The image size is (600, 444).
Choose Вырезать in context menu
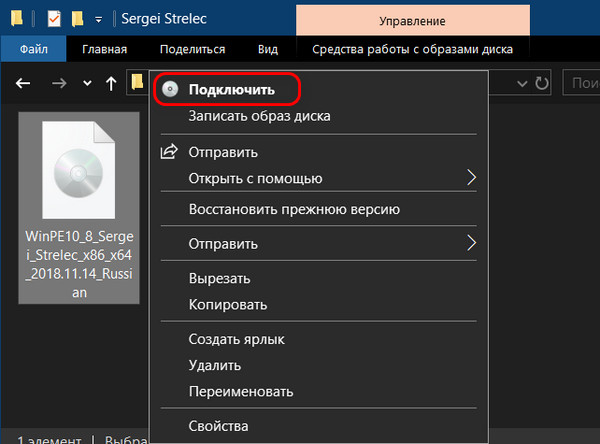point(319,278)
